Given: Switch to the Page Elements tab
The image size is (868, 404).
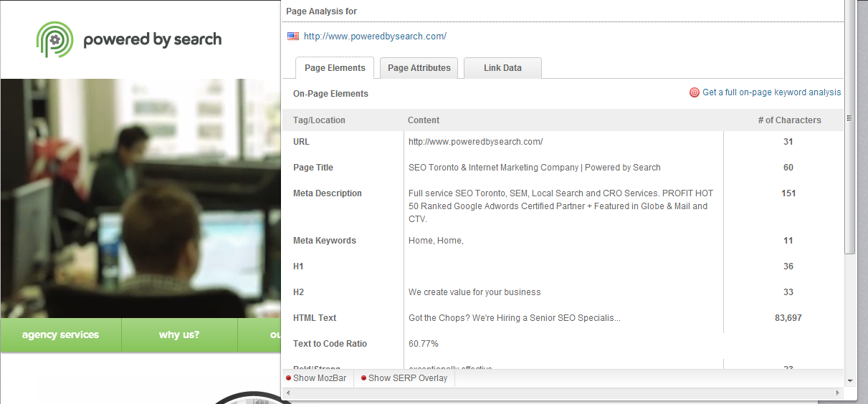Looking at the screenshot, I should point(335,68).
